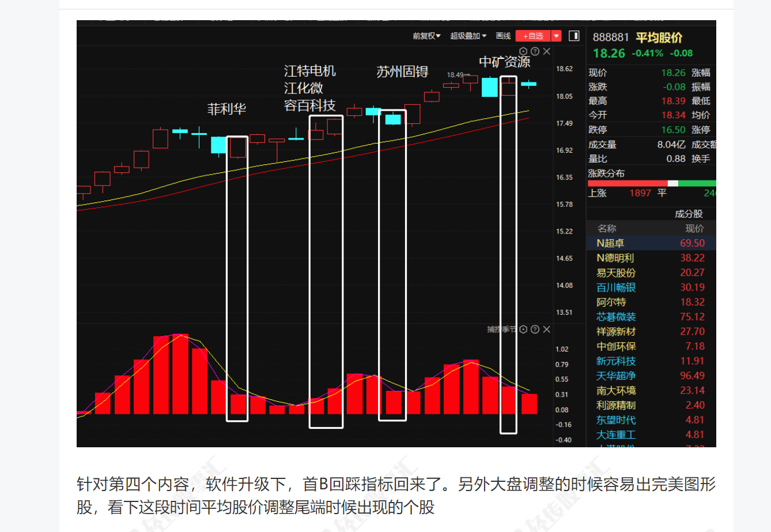Click the red rising segment of 涨跌分布 bar
The height and width of the screenshot is (532, 771).
pos(628,183)
